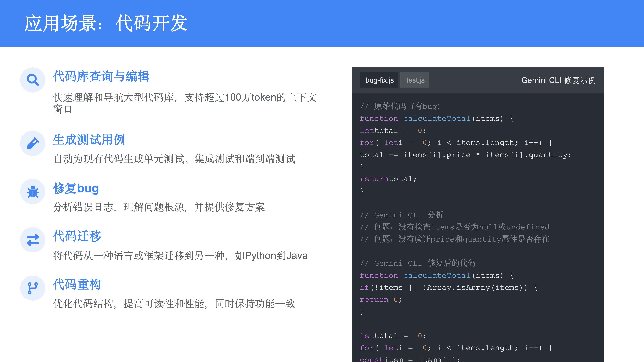Click comment about price和quantity属性是否存在

click(454, 239)
